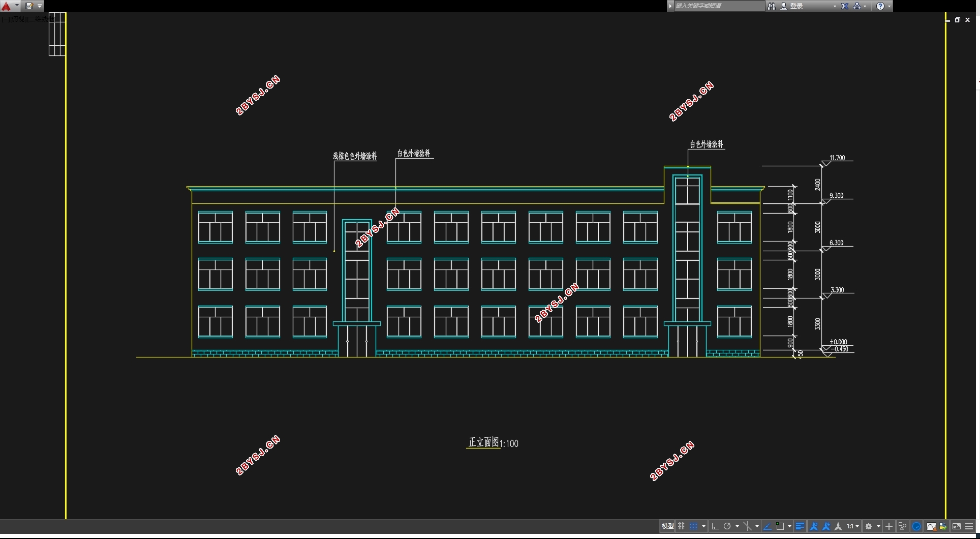
Task: Click the 6.300 elevation label
Action: (x=836, y=243)
